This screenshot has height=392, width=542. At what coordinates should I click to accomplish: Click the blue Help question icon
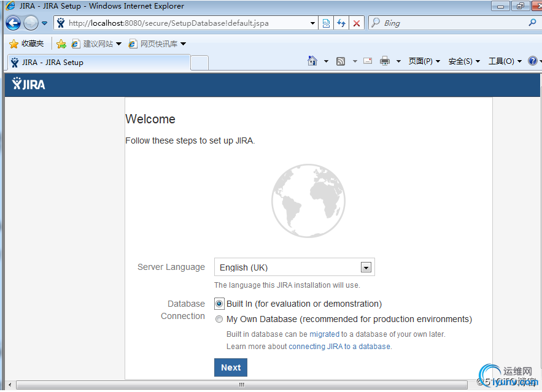click(x=533, y=61)
